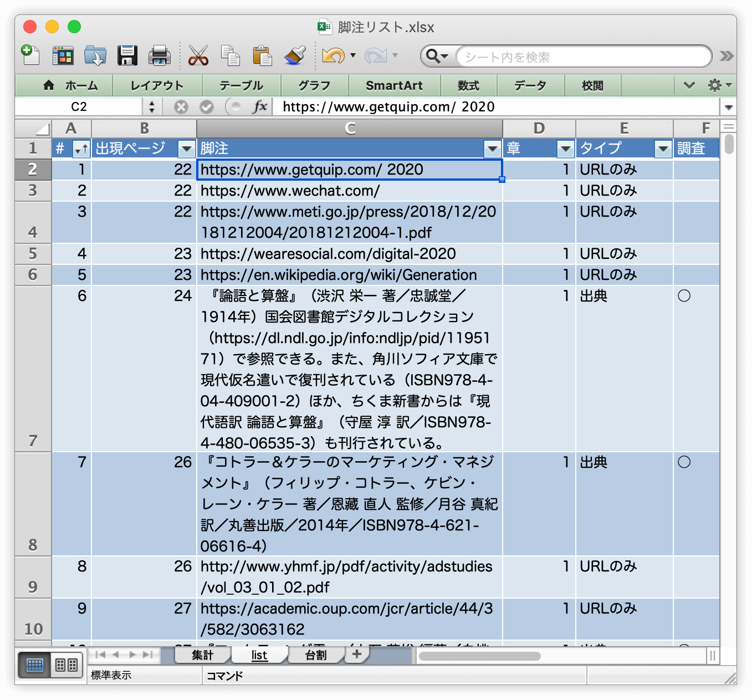
Task: Open search options magnifier menu
Action: tap(437, 57)
